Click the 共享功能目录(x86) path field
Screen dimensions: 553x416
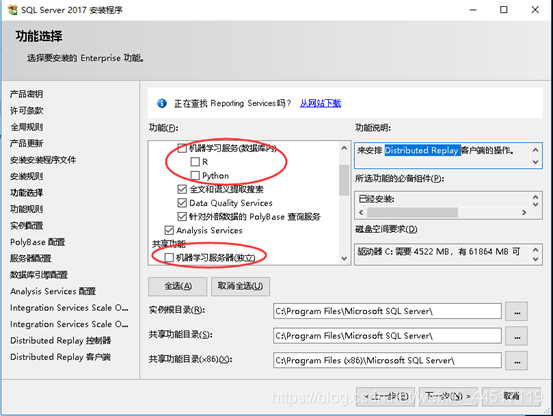(387, 361)
